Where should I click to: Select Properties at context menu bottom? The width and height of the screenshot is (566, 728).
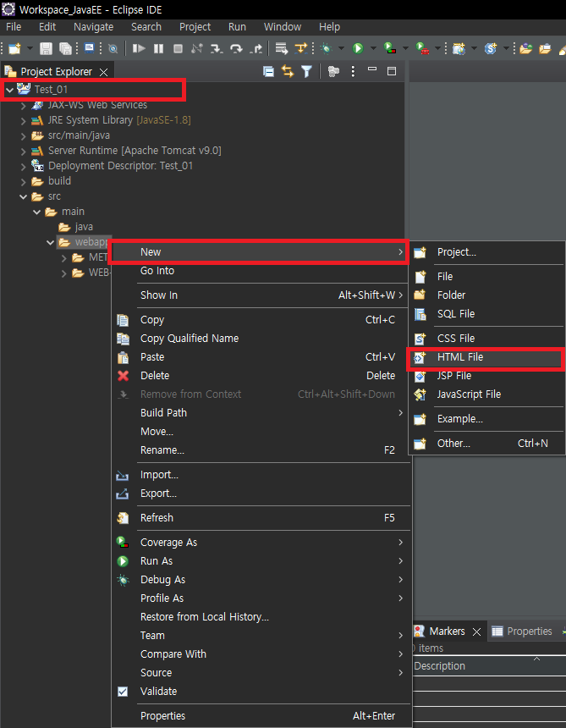point(261,716)
